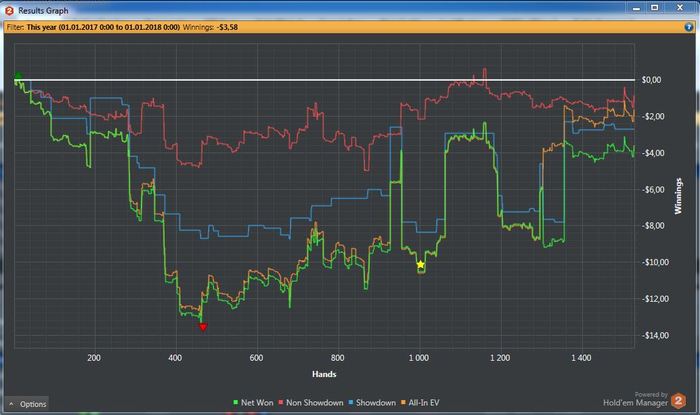Open the blue help icon in filter bar
Image resolution: width=700 pixels, height=415 pixels.
[x=689, y=27]
